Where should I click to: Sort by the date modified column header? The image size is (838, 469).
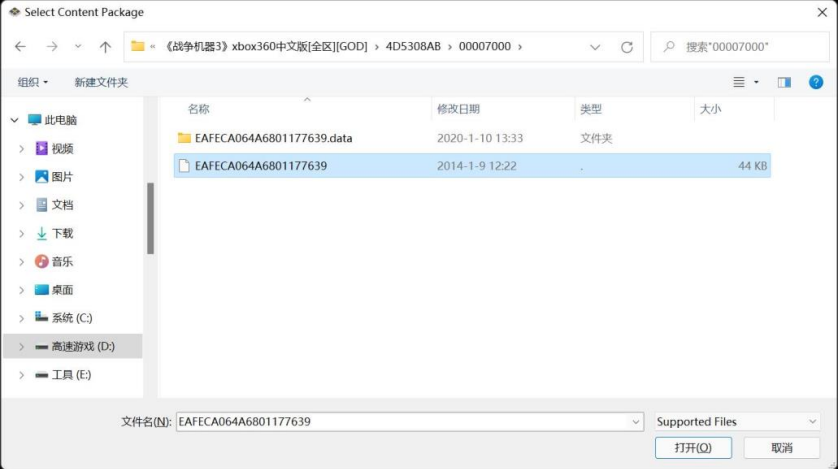458,109
